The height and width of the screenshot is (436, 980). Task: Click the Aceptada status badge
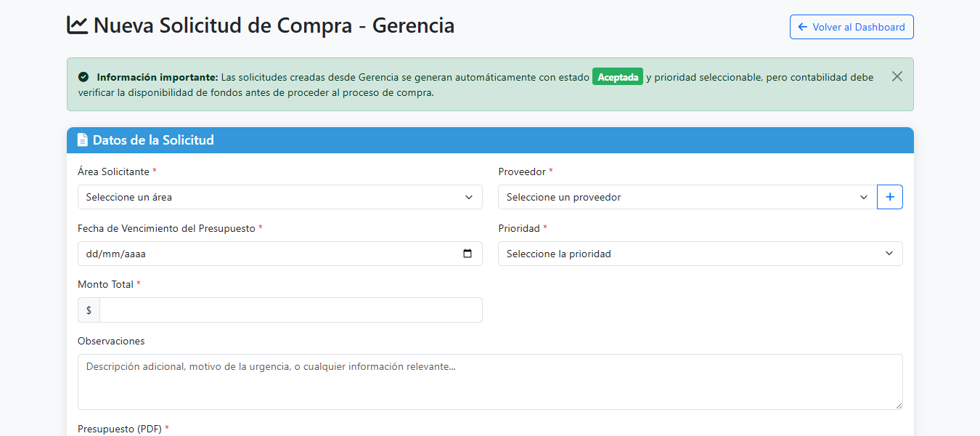click(617, 76)
